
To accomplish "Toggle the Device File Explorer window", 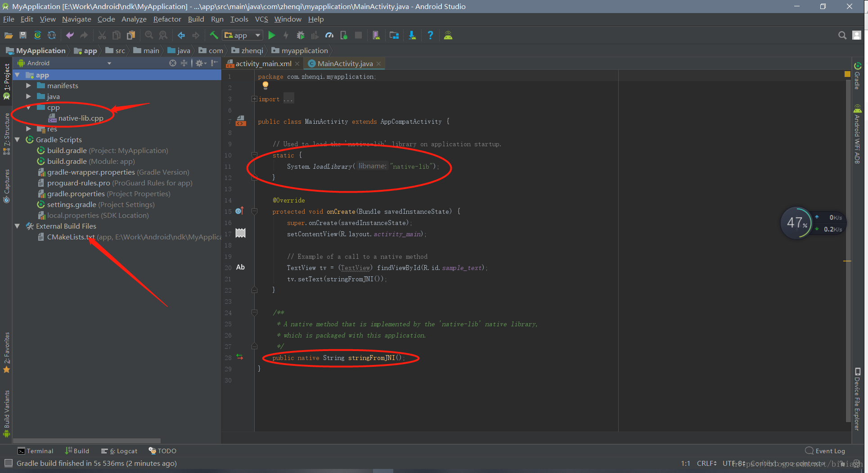I will click(858, 399).
